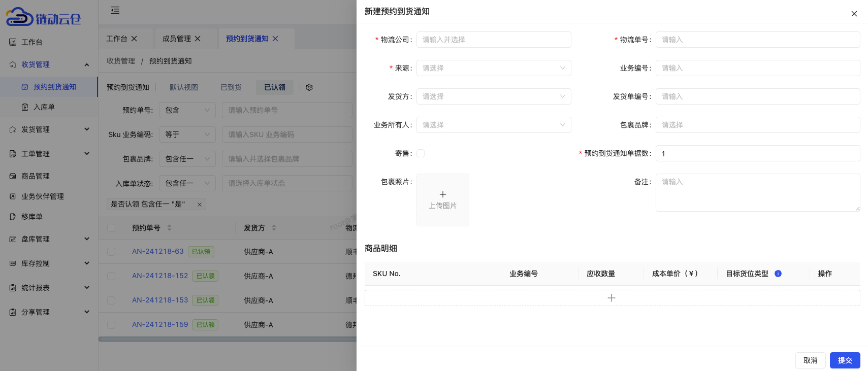Toggle the 寄售 checkbox
Viewport: 868px width, 371px height.
pyautogui.click(x=421, y=153)
